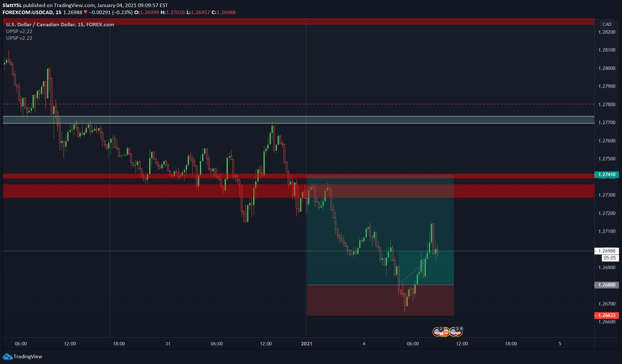
Task: Click the close value C:1.26988
Action: pyautogui.click(x=223, y=12)
